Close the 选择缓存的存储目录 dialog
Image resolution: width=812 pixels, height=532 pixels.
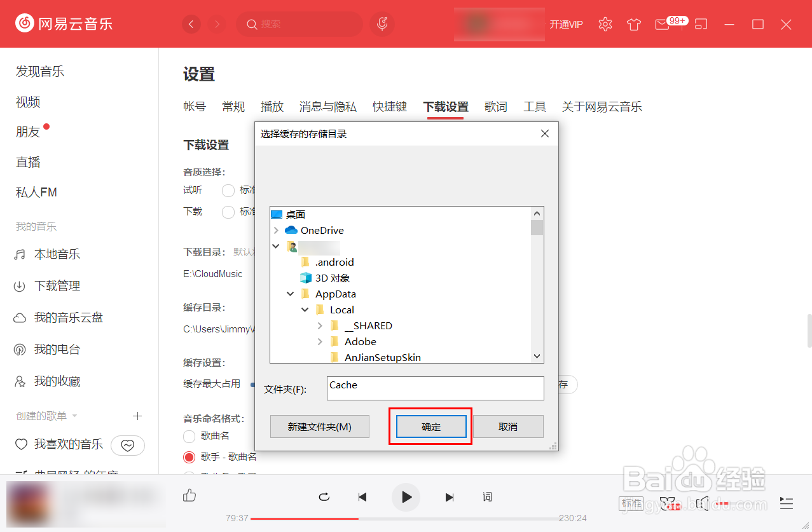pyautogui.click(x=544, y=133)
